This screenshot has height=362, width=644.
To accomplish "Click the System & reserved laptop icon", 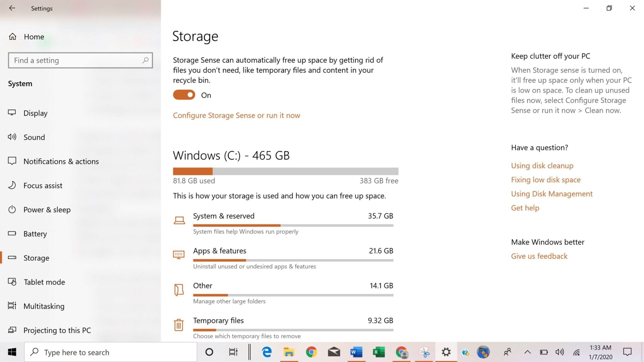I will pyautogui.click(x=179, y=220).
